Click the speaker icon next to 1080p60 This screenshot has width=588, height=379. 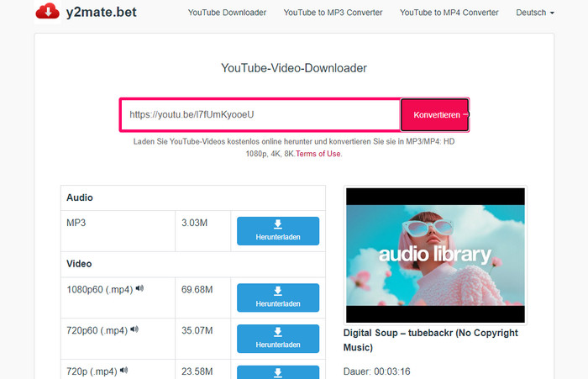[x=139, y=289]
